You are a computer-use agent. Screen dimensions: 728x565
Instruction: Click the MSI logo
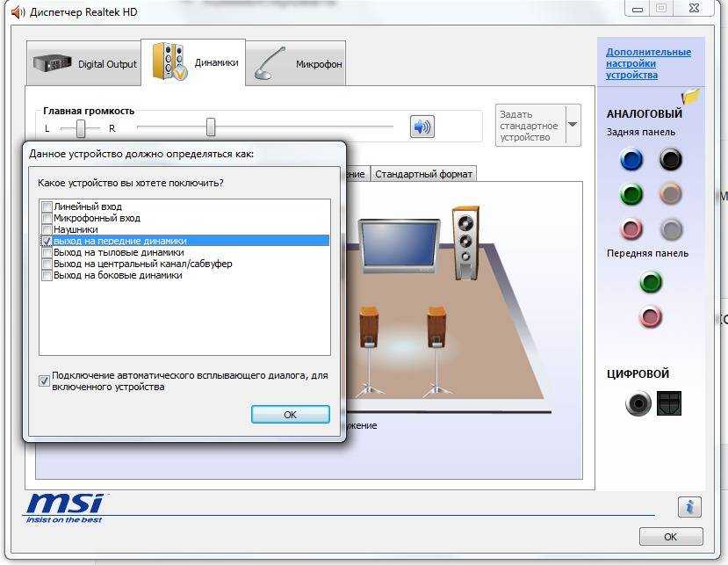(x=65, y=508)
